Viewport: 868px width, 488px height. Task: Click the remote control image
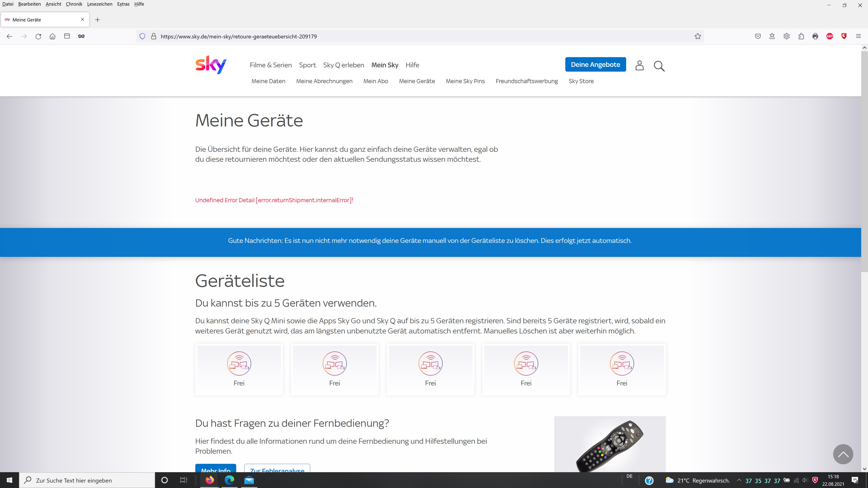point(610,444)
